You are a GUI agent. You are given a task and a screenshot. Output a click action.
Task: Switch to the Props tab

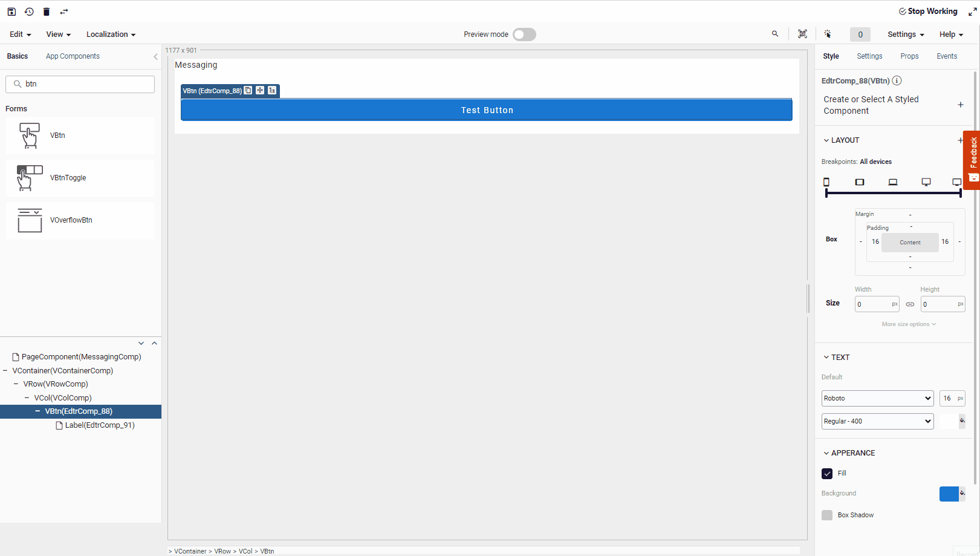tap(909, 56)
